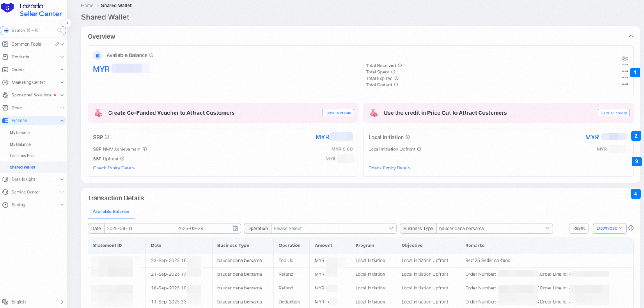Click to create Co-Funded Voucher
The image size is (644, 308).
tap(338, 113)
